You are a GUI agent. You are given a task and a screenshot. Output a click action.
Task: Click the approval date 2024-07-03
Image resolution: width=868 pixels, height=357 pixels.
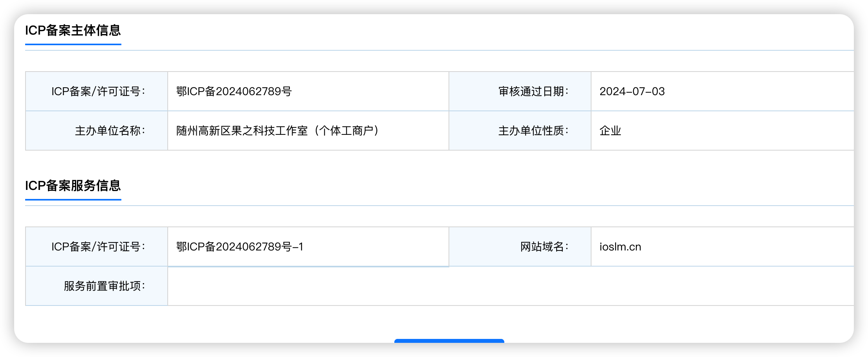click(632, 91)
